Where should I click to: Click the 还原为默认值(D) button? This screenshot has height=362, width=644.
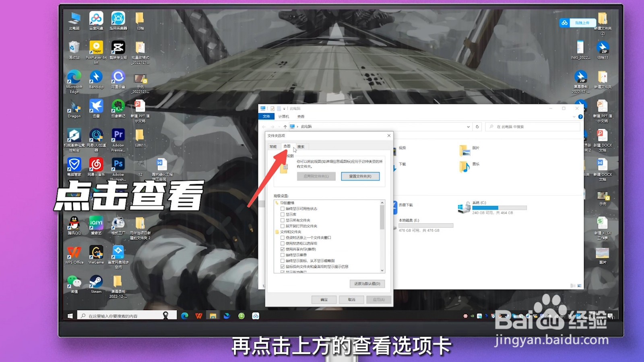367,284
